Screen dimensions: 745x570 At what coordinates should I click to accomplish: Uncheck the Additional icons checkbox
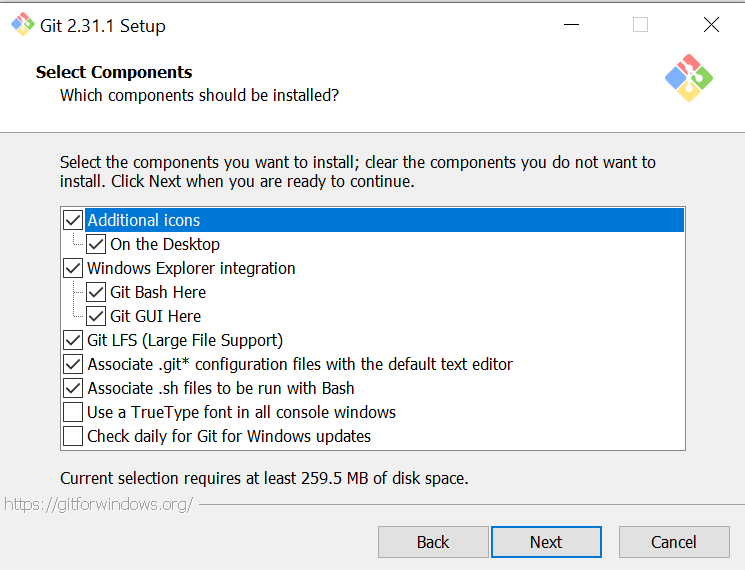(x=73, y=220)
